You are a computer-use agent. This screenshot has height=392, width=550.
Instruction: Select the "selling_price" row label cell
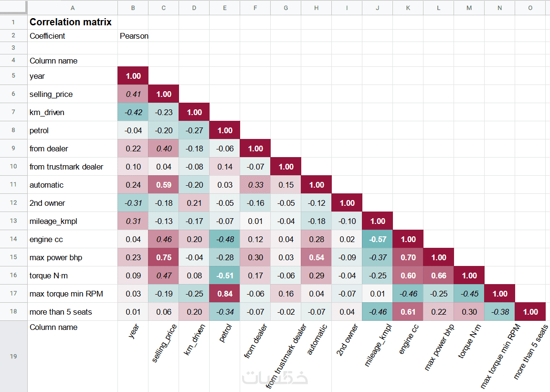[x=51, y=94]
